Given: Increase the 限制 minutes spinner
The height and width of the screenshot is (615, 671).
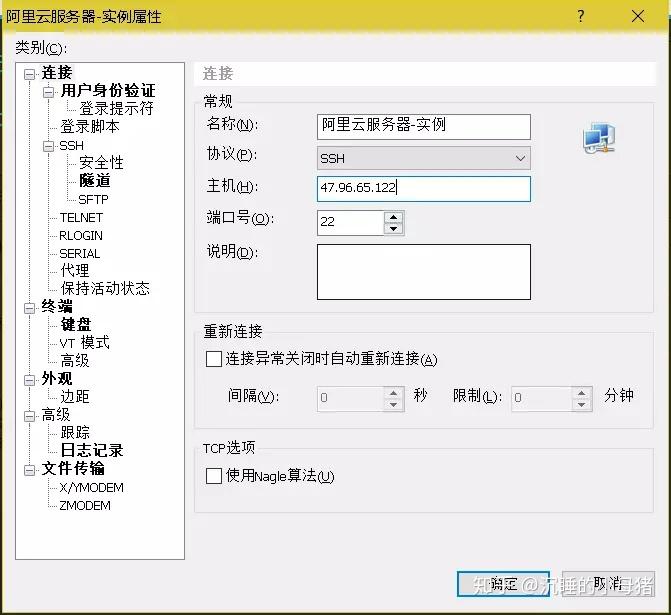Looking at the screenshot, I should pyautogui.click(x=581, y=392).
